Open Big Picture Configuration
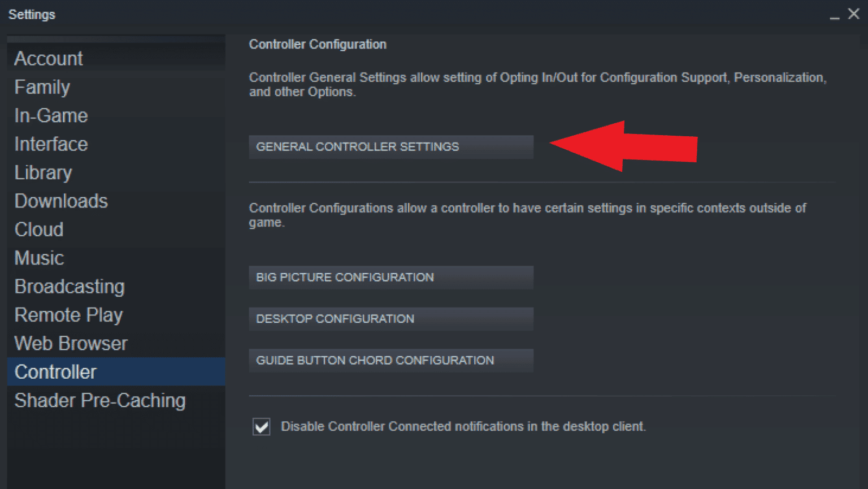This screenshot has height=489, width=868. [391, 277]
